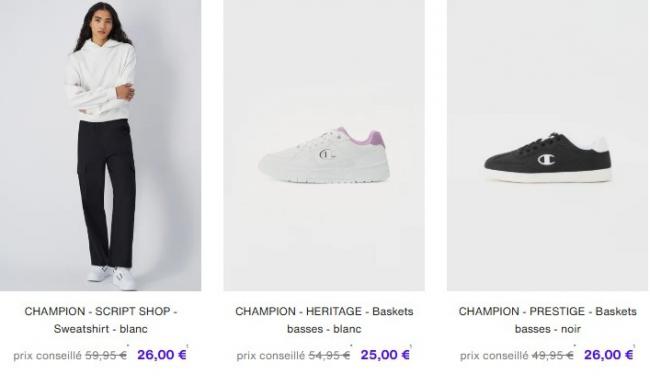Click "prix conseillé" label under Prestige sneaker
This screenshot has width=650, height=385.
[x=494, y=356]
